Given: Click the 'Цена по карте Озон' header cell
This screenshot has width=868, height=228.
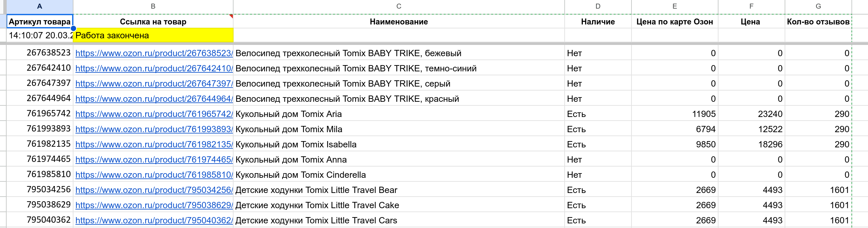Looking at the screenshot, I should pos(674,21).
